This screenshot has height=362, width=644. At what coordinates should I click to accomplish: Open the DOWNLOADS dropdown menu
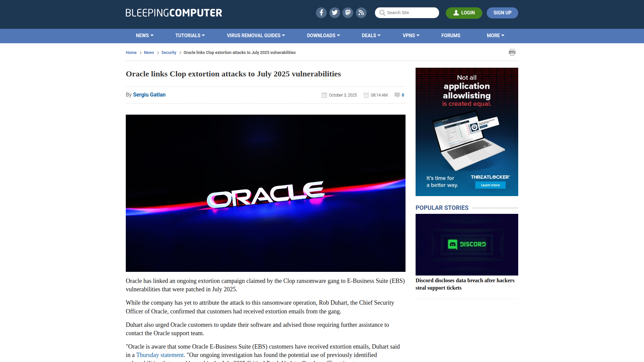click(323, 36)
